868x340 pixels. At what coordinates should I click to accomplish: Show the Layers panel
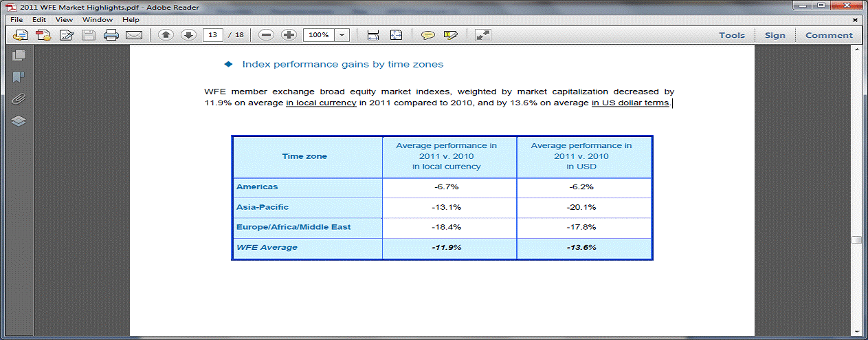pos(19,121)
